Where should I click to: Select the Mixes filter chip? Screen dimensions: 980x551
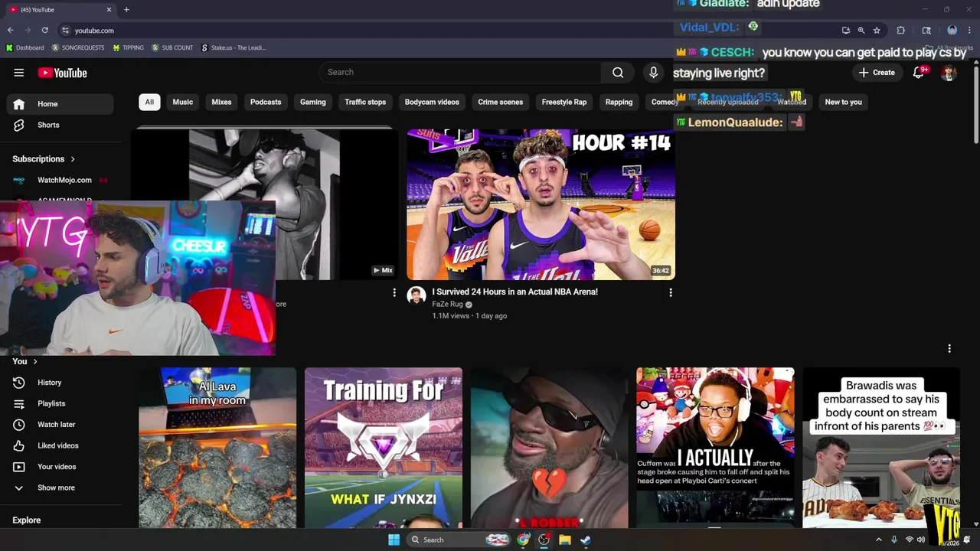221,102
